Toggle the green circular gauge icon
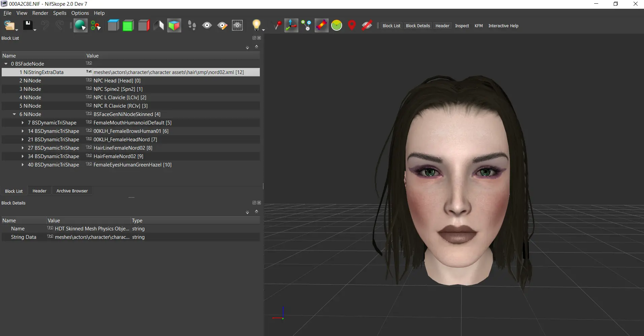 [337, 25]
